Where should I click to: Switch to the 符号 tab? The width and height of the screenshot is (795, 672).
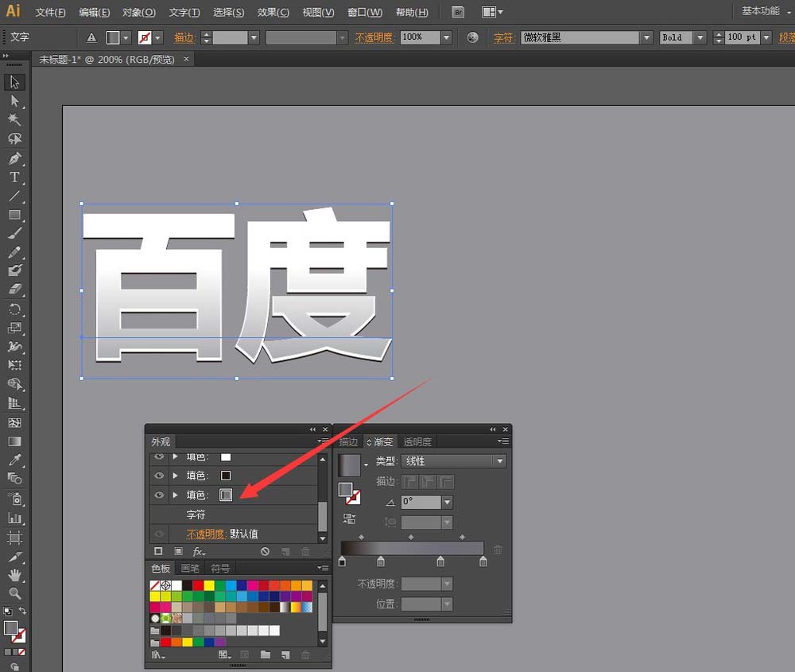tap(220, 568)
